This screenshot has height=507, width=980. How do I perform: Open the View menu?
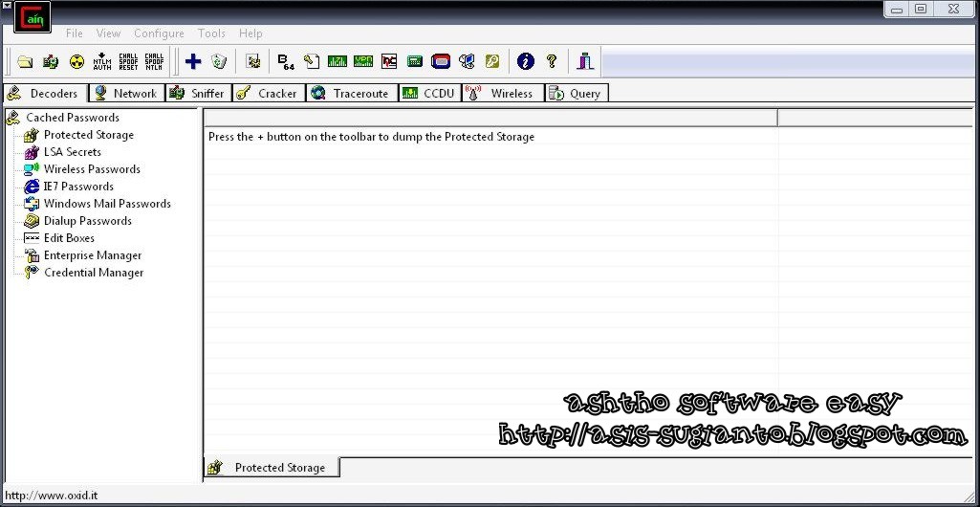tap(108, 33)
